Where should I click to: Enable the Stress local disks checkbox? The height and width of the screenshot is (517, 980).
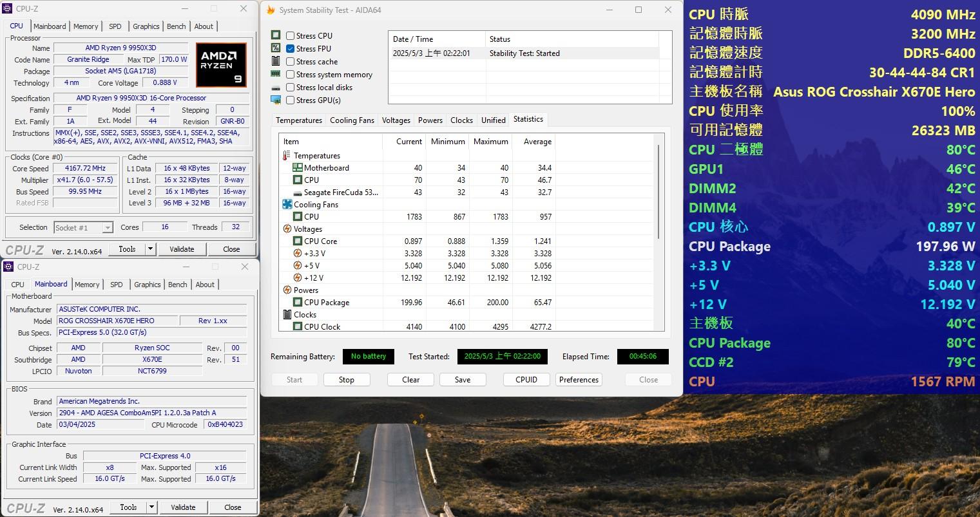[x=291, y=88]
